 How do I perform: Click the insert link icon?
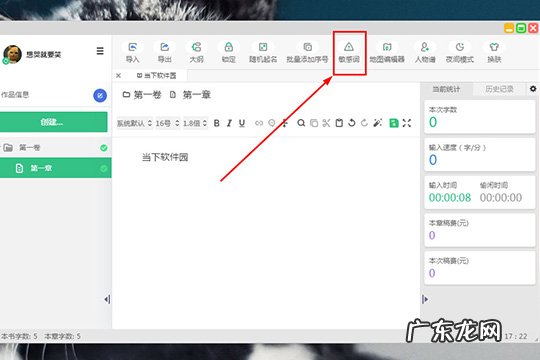pos(259,123)
